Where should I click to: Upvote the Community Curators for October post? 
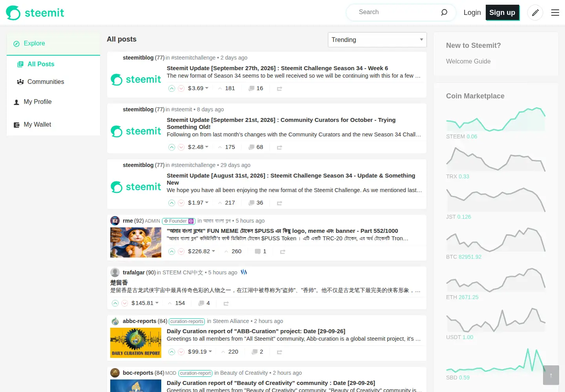coord(171,147)
